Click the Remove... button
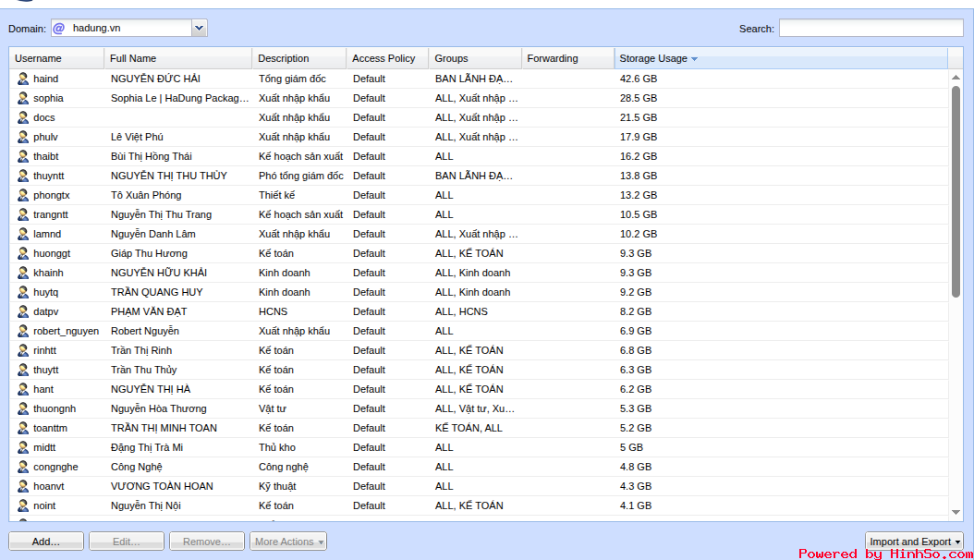 click(207, 542)
